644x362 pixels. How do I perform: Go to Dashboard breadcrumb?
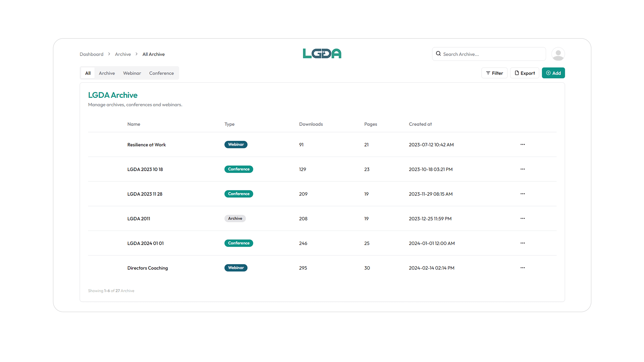click(92, 54)
